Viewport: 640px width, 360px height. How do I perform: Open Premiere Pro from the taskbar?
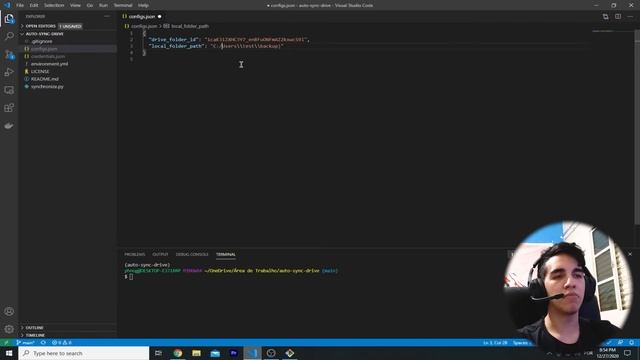coord(233,353)
